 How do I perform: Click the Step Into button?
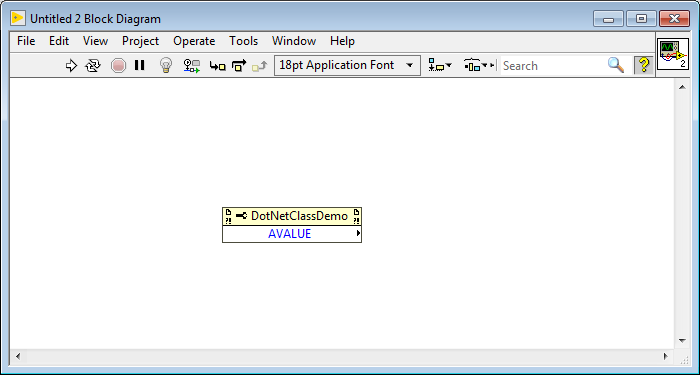coord(217,67)
